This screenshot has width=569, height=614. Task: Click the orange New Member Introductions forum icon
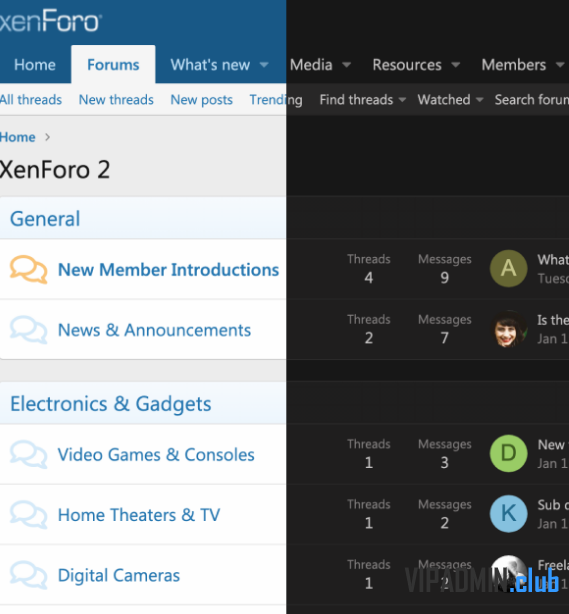click(29, 269)
